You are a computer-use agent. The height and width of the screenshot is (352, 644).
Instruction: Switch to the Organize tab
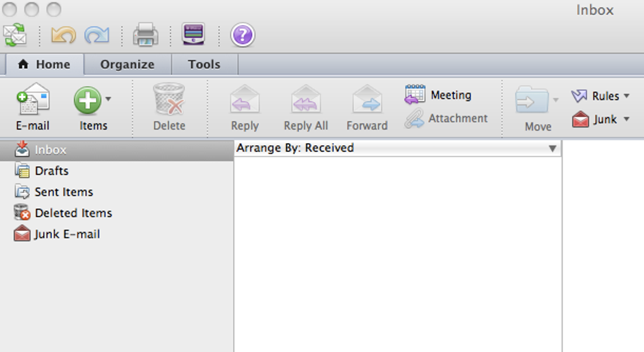[x=128, y=64]
